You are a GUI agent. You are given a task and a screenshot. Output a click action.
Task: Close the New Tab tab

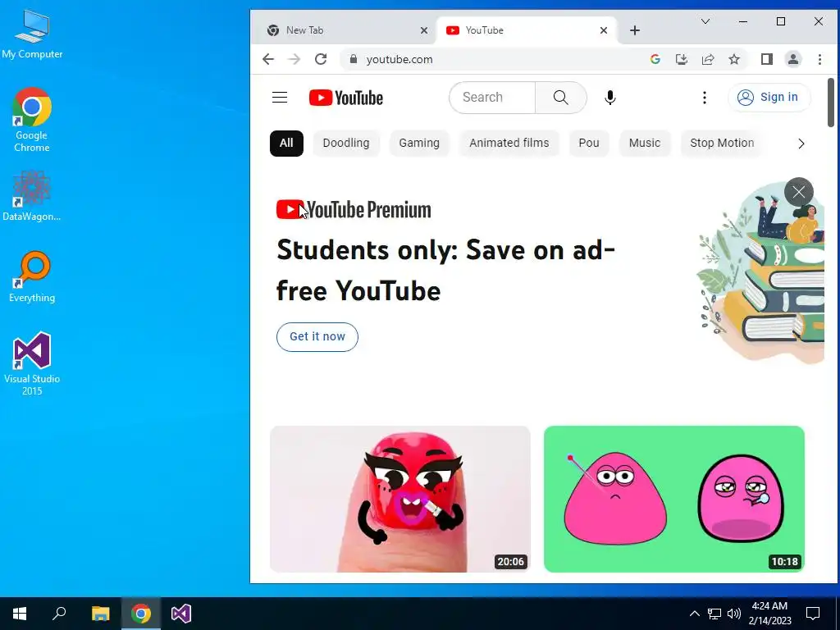point(424,30)
